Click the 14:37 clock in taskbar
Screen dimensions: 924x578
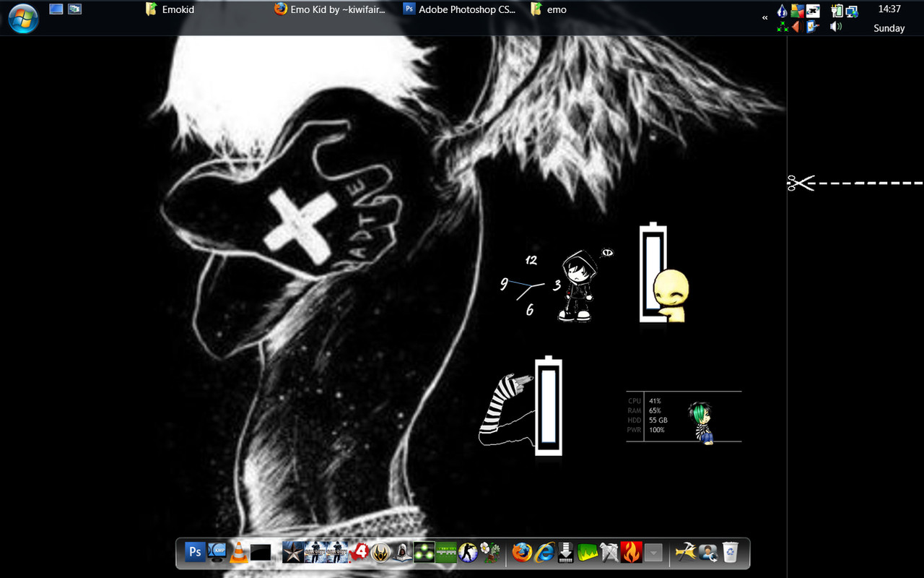pos(889,9)
